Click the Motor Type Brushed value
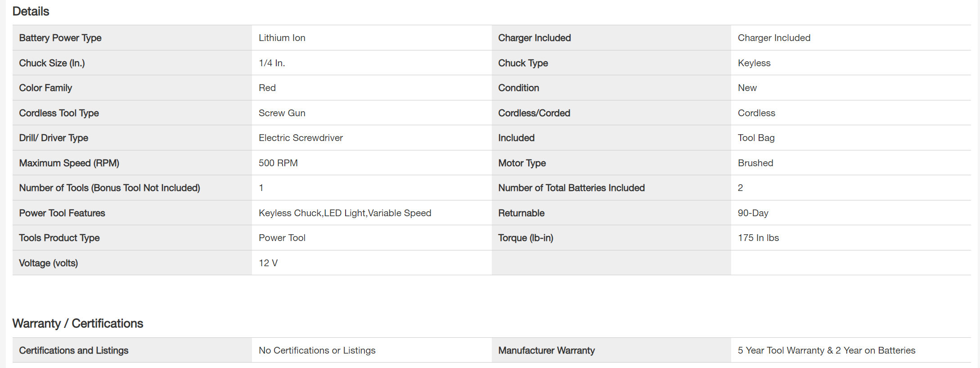Viewport: 980px width, 368px height. pyautogui.click(x=755, y=163)
